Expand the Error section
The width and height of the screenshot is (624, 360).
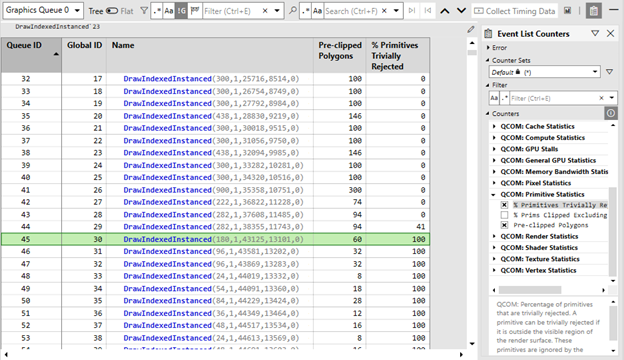488,47
